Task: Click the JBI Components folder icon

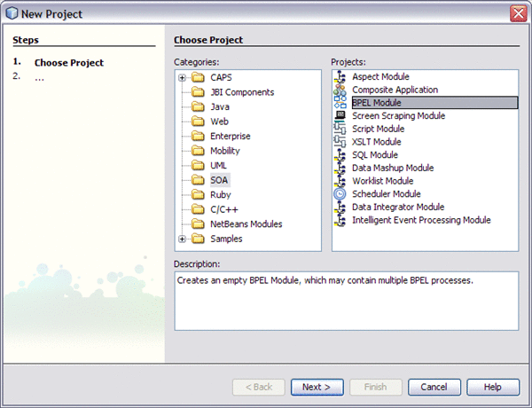Action: pyautogui.click(x=198, y=92)
